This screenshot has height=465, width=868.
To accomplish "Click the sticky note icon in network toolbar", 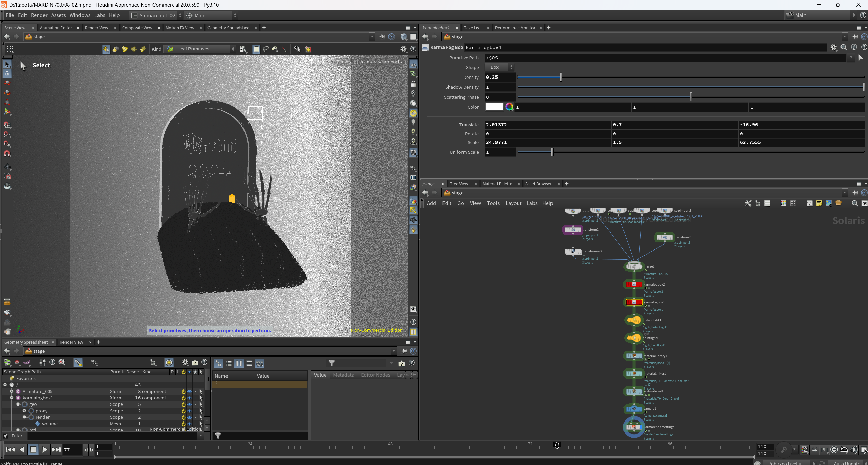I will (819, 203).
